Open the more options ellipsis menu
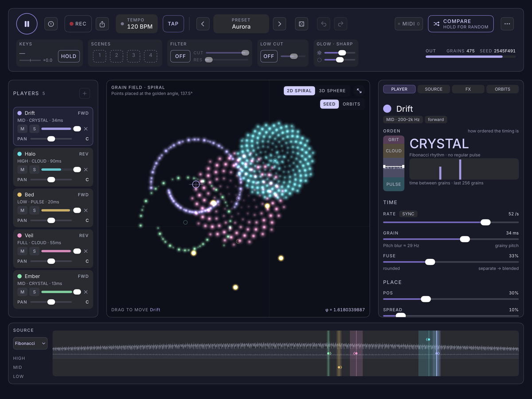This screenshot has width=532, height=399. tap(507, 24)
